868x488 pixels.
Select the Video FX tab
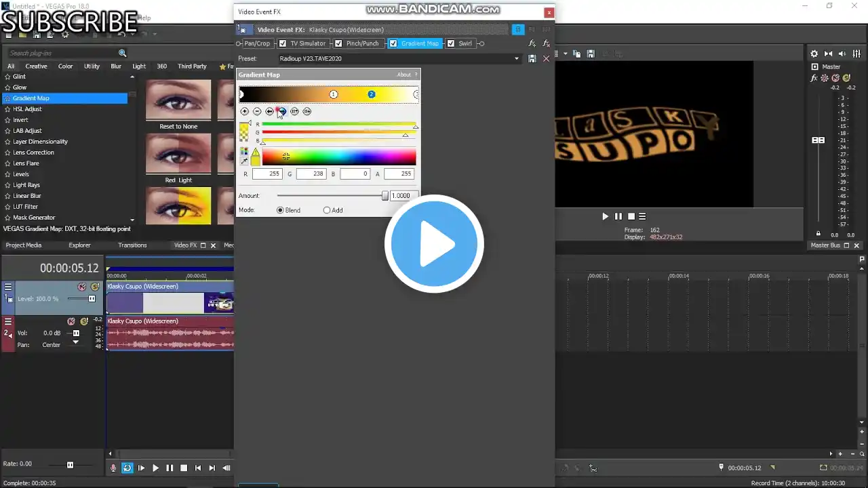click(x=185, y=245)
